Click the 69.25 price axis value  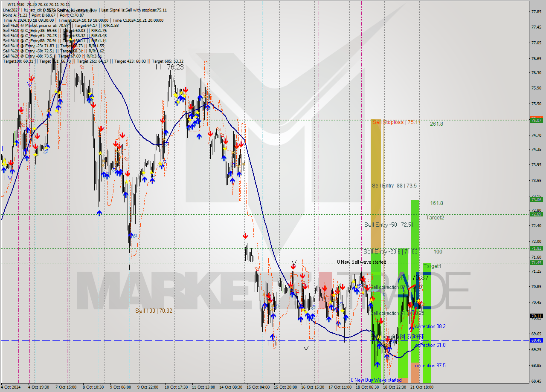[x=537, y=349]
